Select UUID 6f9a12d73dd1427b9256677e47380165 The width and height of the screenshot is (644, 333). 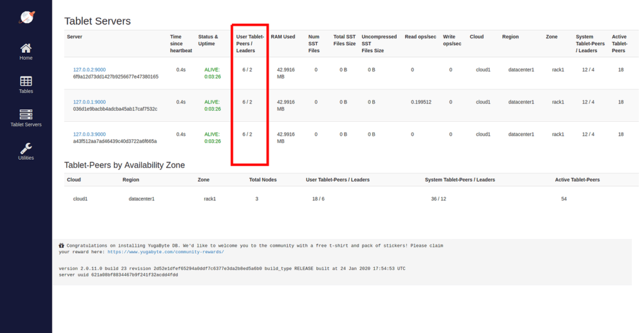pyautogui.click(x=116, y=77)
